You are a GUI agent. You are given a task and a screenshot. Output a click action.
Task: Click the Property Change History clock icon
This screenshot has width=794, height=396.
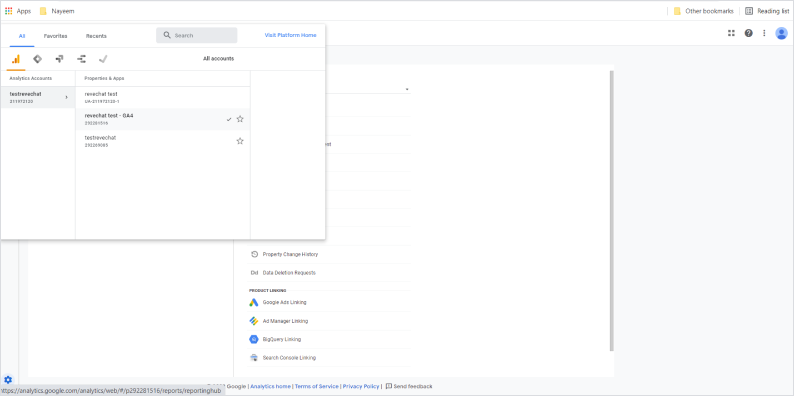click(x=254, y=254)
